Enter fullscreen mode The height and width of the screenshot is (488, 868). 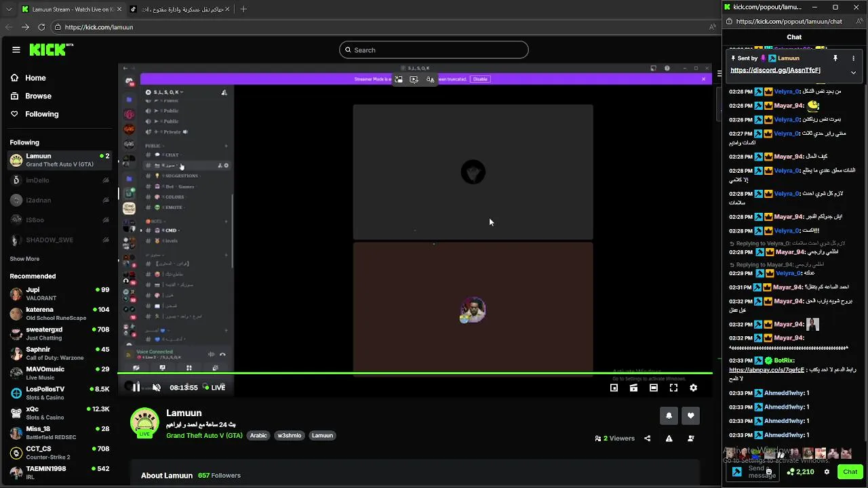[673, 388]
